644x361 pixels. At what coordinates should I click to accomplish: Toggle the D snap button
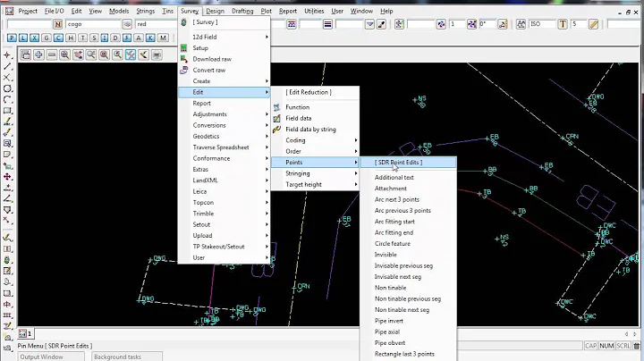tap(115, 38)
